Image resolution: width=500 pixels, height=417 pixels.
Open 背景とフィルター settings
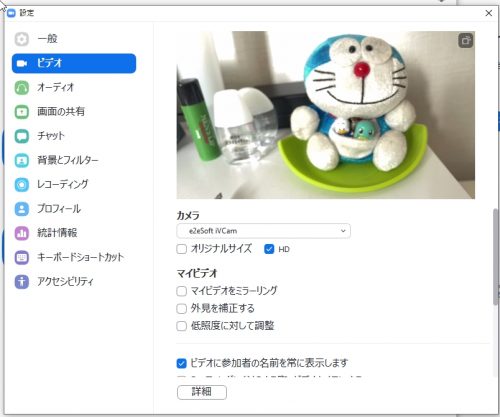click(74, 160)
